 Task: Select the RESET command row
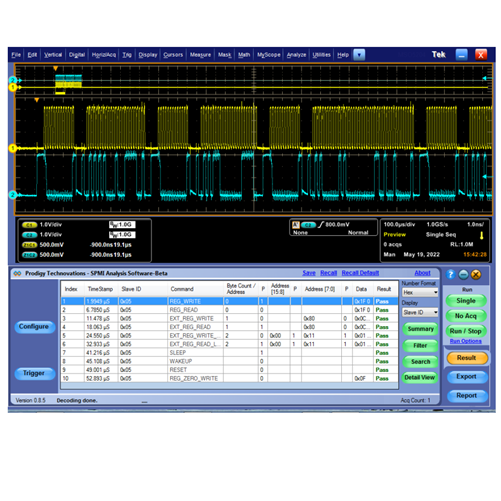point(229,370)
